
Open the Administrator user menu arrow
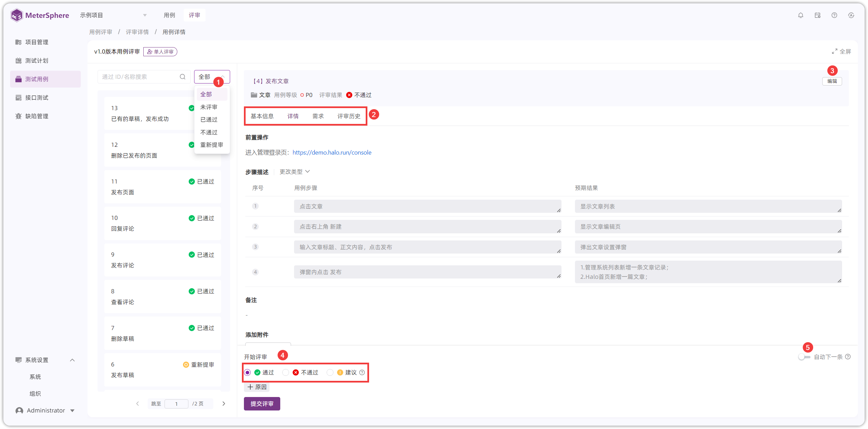point(72,410)
